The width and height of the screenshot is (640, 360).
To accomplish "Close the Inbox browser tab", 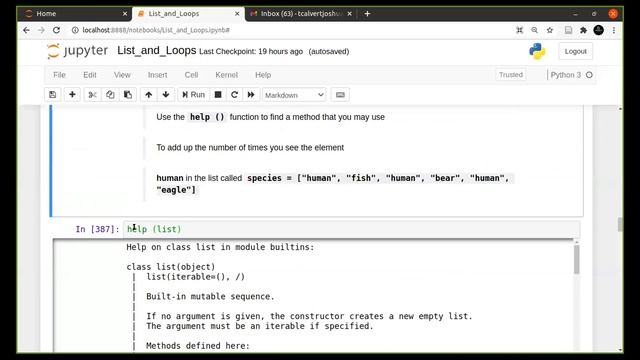I will click(349, 13).
